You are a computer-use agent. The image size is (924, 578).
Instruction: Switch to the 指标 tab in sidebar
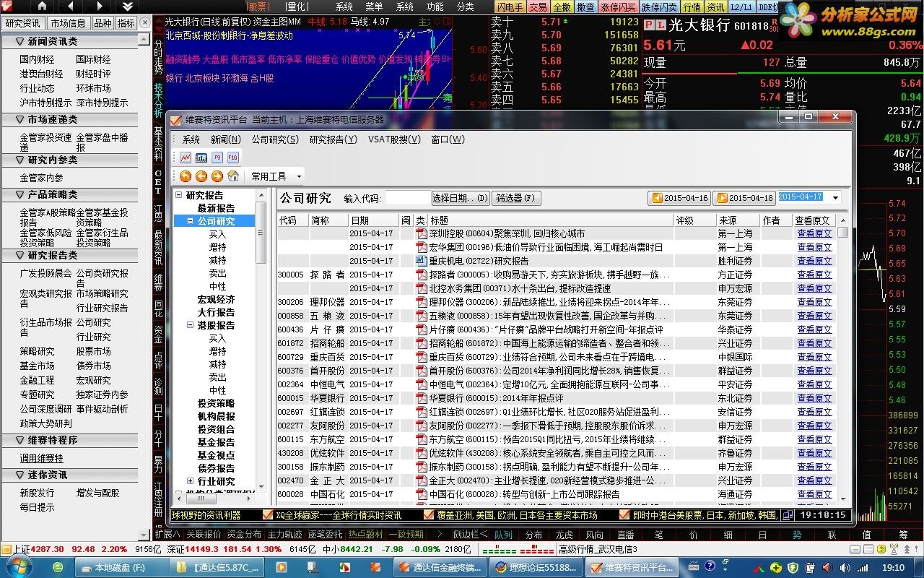click(126, 23)
